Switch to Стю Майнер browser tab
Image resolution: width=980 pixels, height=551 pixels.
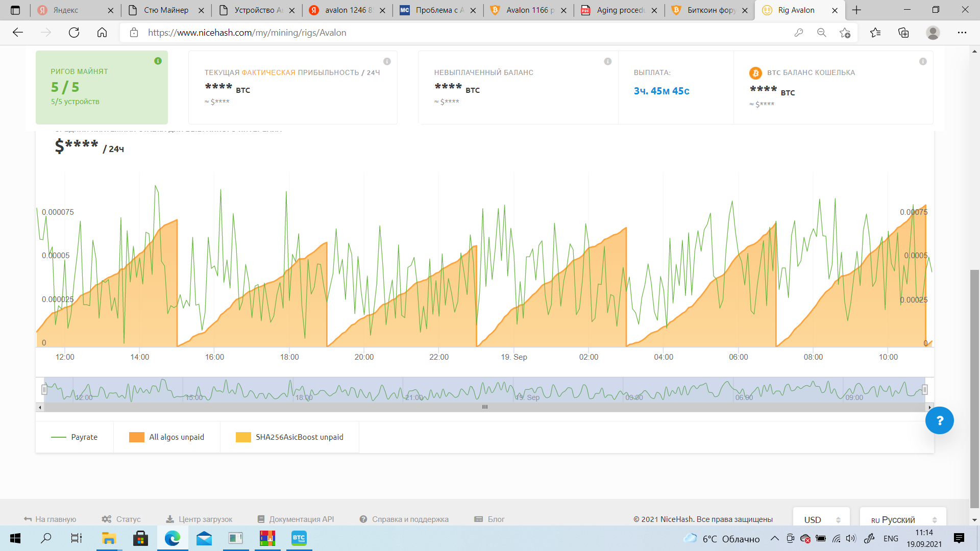click(x=165, y=10)
